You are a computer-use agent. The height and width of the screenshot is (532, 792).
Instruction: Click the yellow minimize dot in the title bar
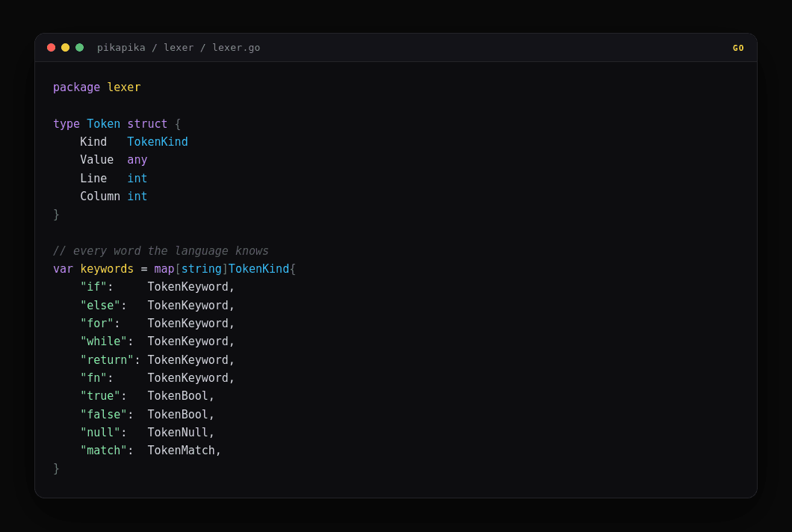[x=65, y=48]
